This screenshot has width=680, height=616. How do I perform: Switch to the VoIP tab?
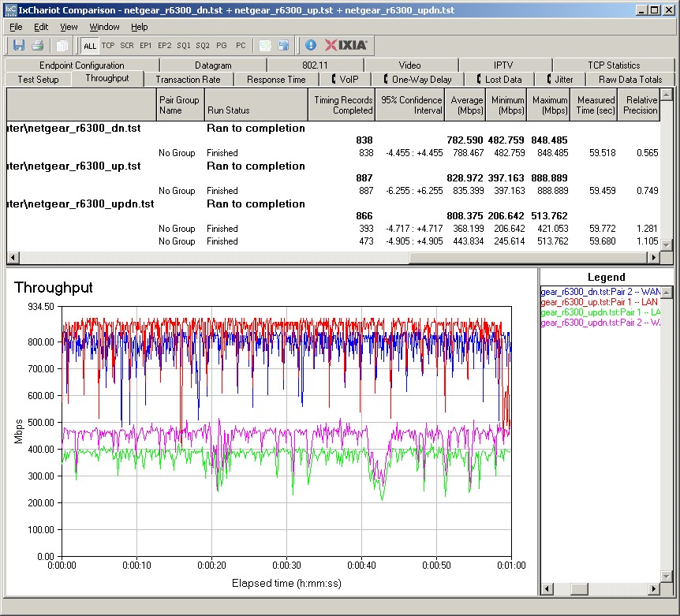click(346, 80)
